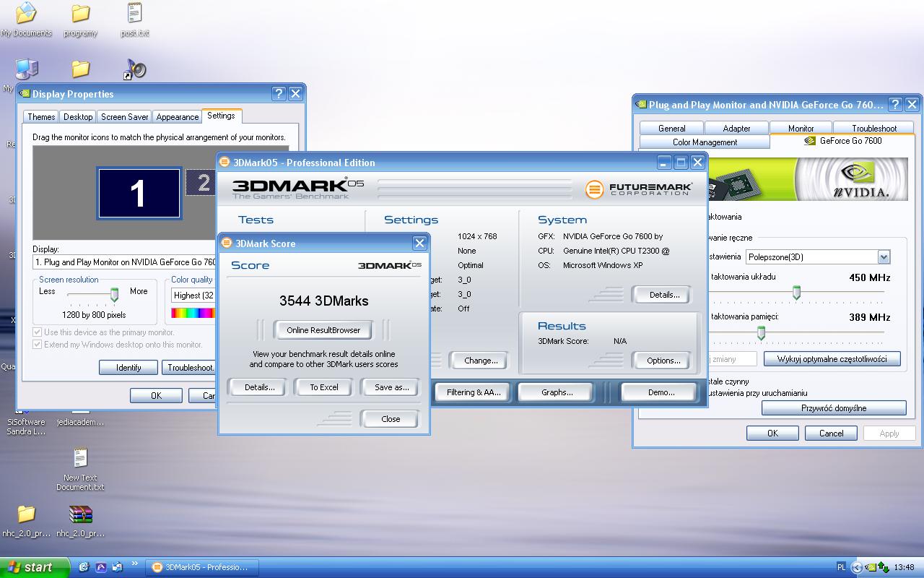Click the Online ResultBrowser button
The image size is (924, 578).
pos(323,330)
